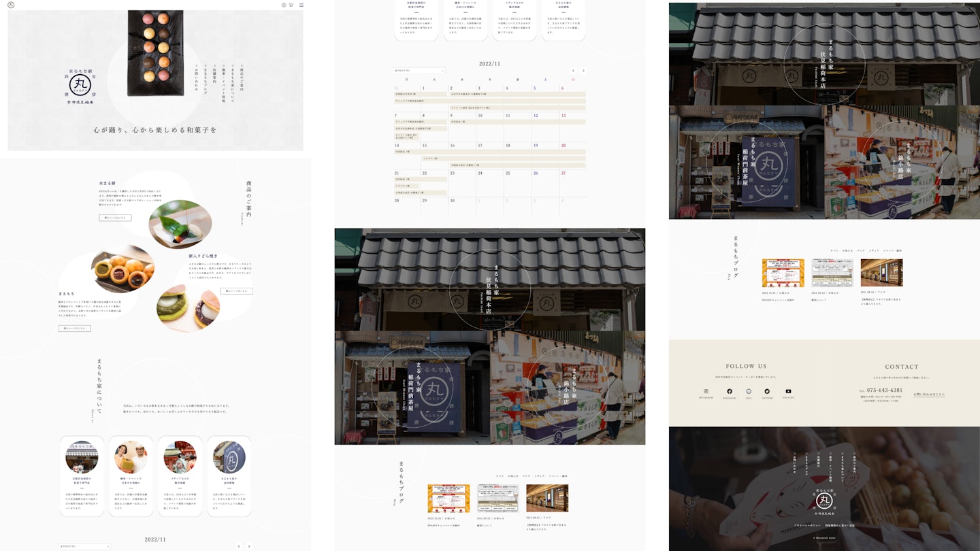Image resolution: width=980 pixels, height=551 pixels.
Task: Select November 15 on the calendar
Action: tap(425, 146)
